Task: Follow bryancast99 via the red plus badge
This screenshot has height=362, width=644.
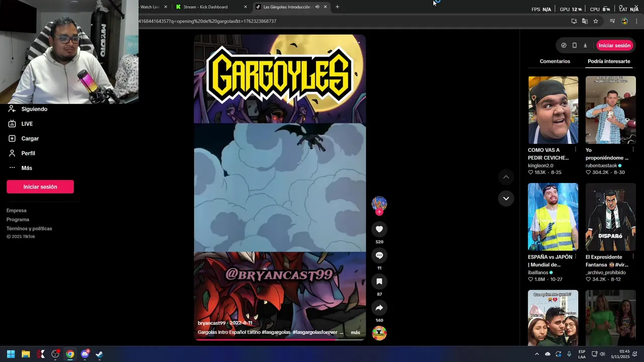Action: 379,212
